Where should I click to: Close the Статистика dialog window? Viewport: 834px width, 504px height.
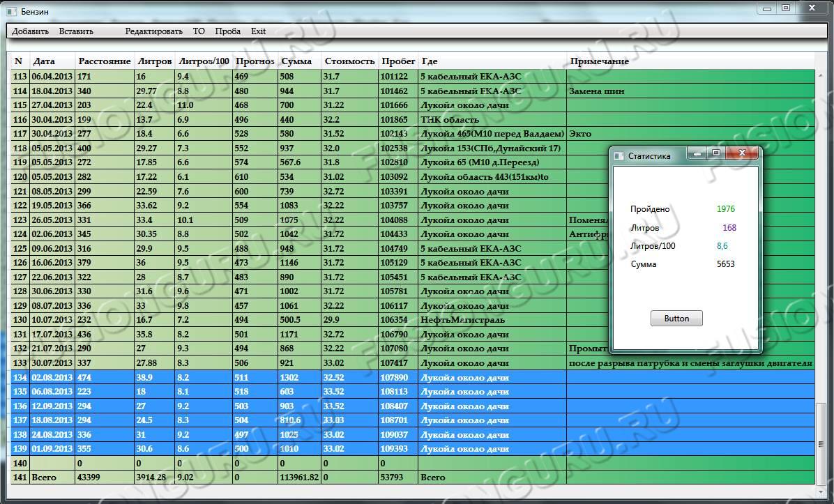(742, 153)
